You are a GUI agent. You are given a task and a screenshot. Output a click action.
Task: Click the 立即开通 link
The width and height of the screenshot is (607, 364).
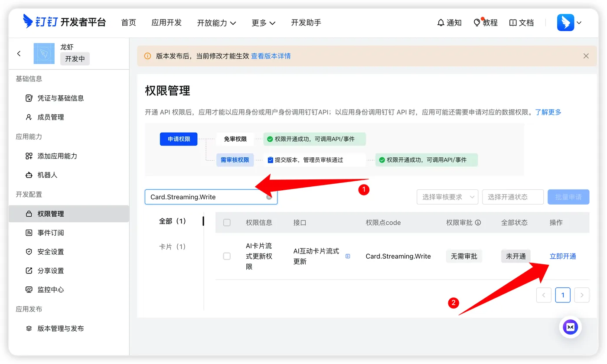tap(563, 256)
